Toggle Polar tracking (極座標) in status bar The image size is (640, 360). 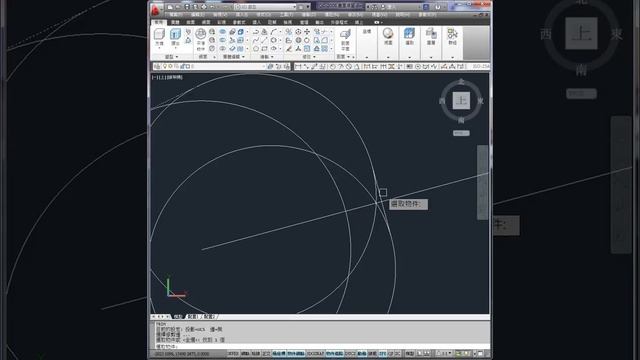(279, 353)
